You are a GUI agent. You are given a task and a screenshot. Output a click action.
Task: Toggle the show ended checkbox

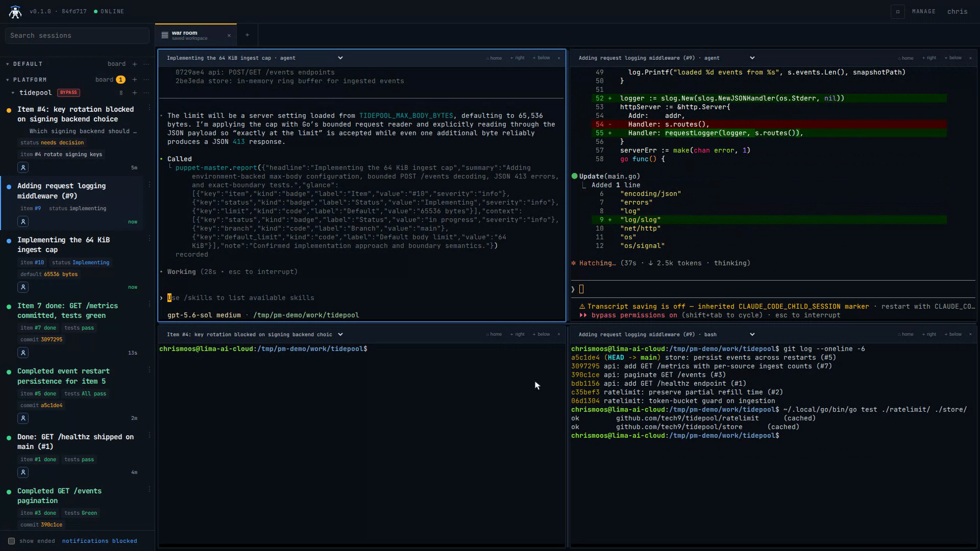pos(11,541)
